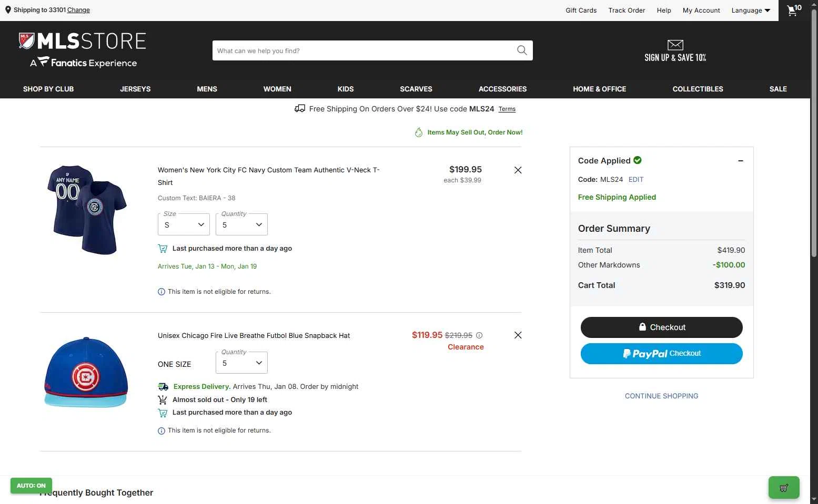Click the flame icon by Items May Sell Out
The height and width of the screenshot is (504, 818).
pyautogui.click(x=419, y=132)
